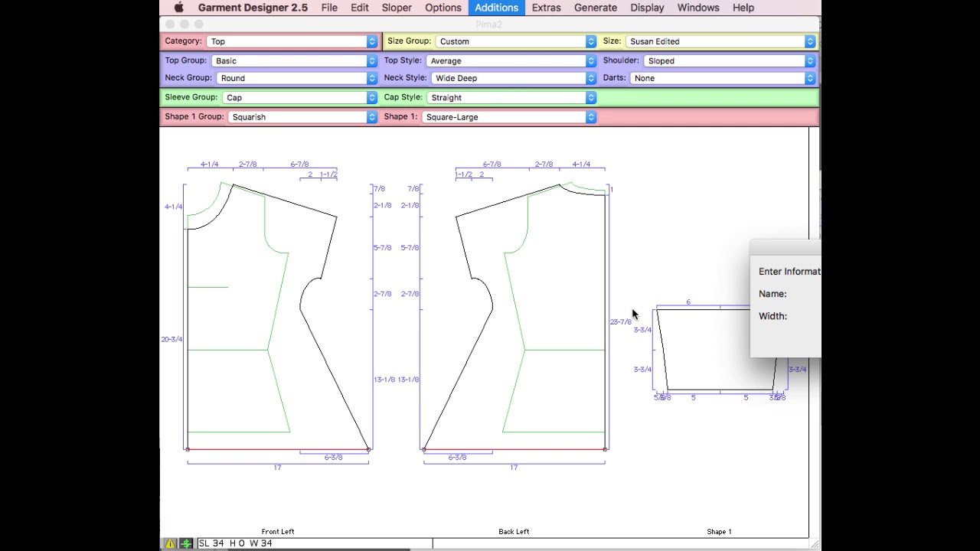The image size is (980, 551).
Task: Open the Additions menu
Action: coord(496,8)
